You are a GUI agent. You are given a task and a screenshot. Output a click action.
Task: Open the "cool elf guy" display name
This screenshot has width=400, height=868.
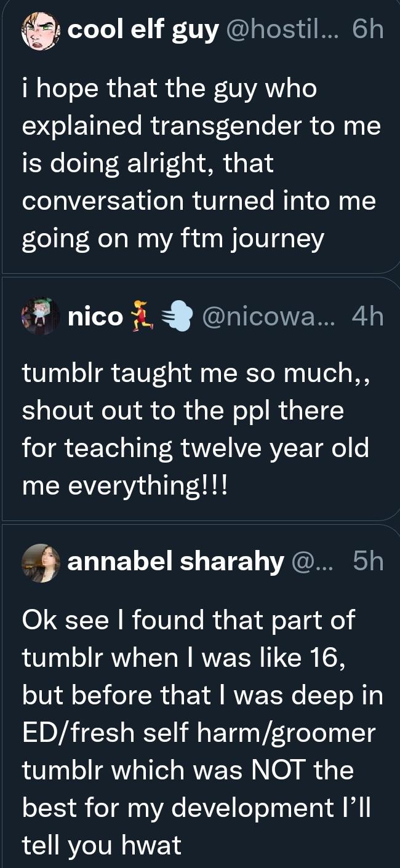(x=143, y=30)
